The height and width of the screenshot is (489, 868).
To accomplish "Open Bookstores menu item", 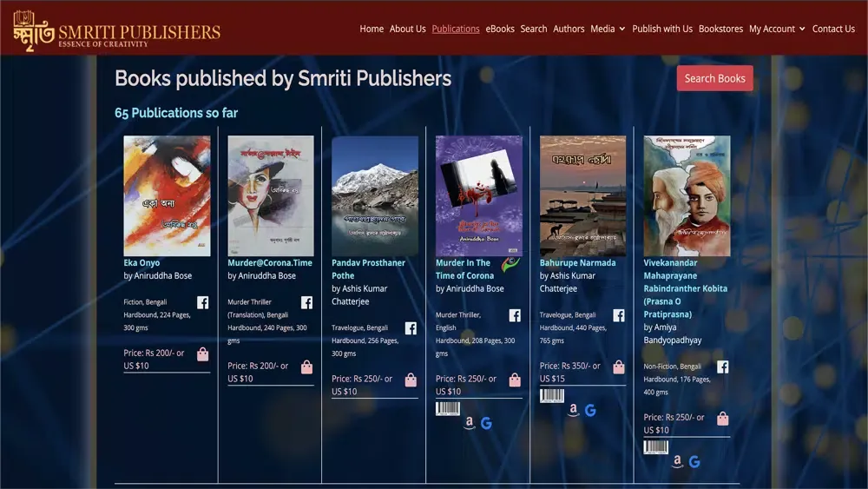I will (720, 29).
